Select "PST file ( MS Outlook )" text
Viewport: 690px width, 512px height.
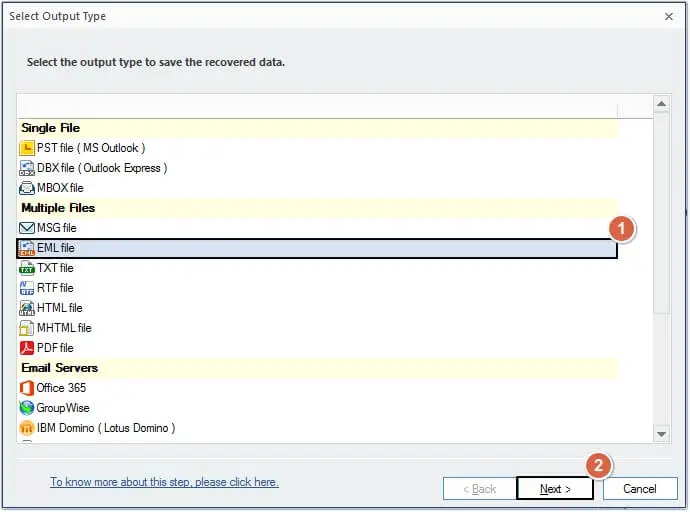point(91,148)
